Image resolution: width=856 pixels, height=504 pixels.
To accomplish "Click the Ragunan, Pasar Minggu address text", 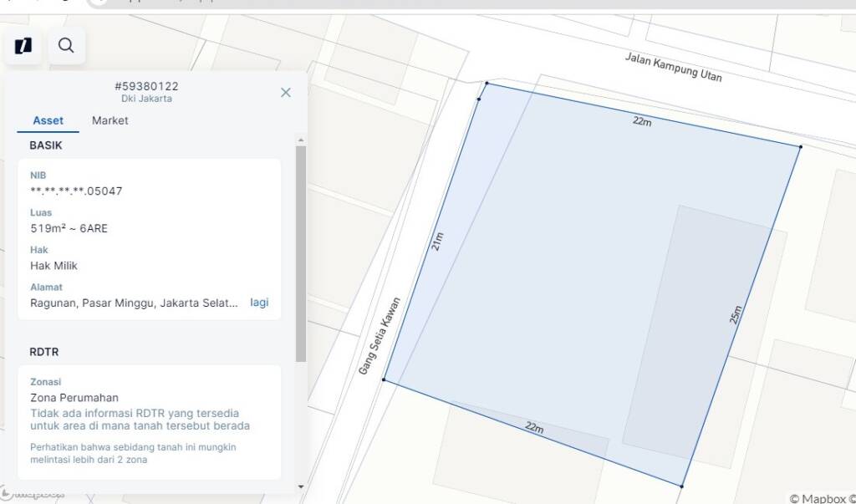I will click(135, 303).
